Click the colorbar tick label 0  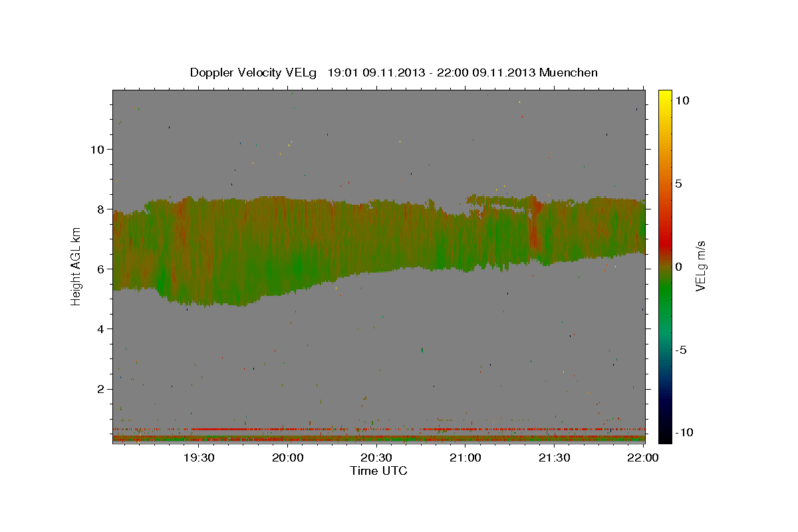pyautogui.click(x=679, y=266)
